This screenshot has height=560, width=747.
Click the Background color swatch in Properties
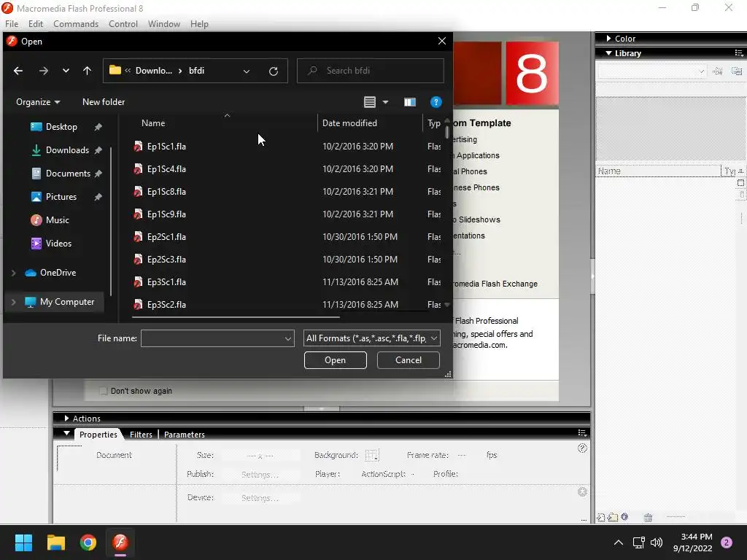coord(371,456)
